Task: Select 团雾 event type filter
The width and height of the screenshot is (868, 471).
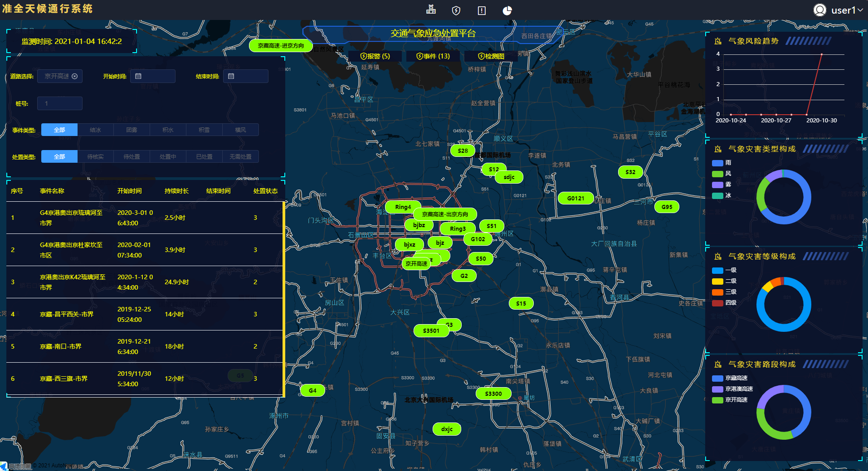Action: tap(132, 130)
